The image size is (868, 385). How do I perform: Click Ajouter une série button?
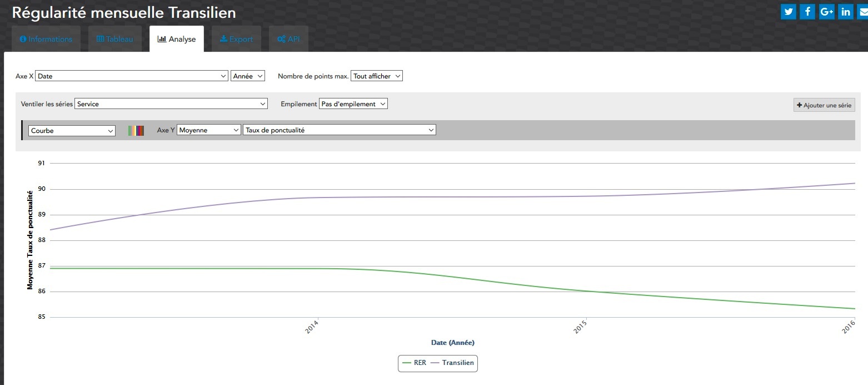tap(824, 105)
